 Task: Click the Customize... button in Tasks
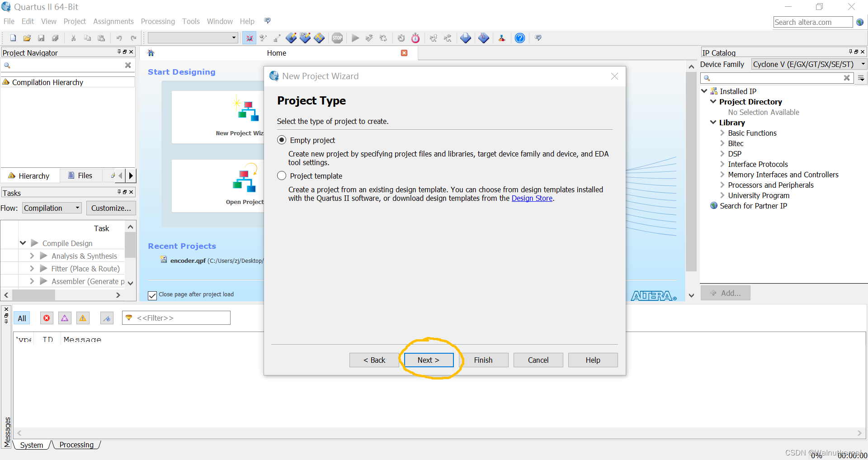point(111,208)
